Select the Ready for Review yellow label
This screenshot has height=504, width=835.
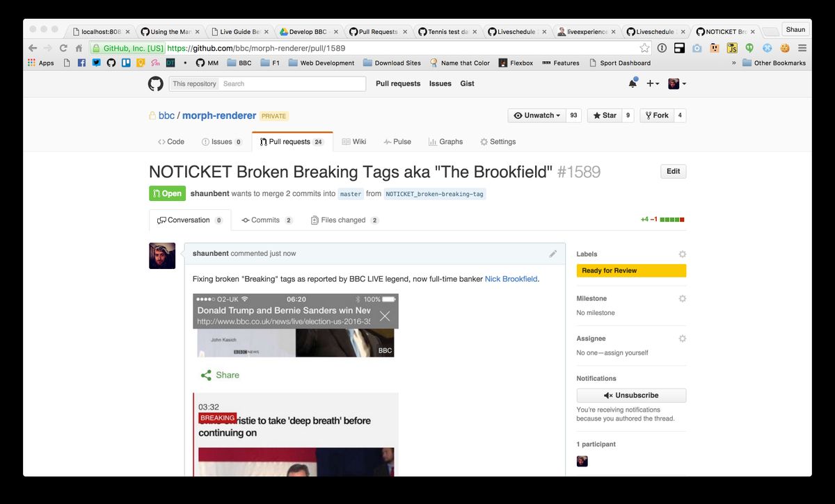(x=631, y=270)
